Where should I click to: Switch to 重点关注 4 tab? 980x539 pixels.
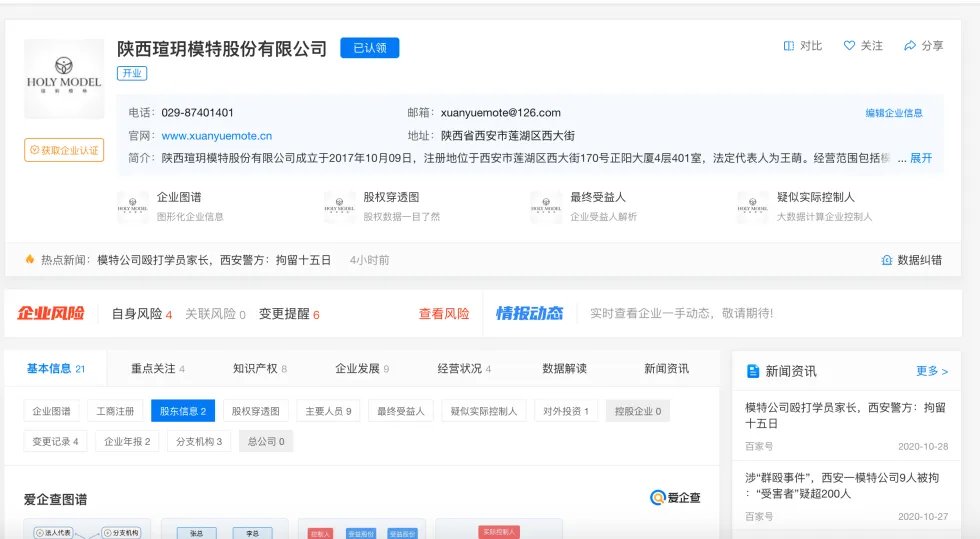point(158,369)
